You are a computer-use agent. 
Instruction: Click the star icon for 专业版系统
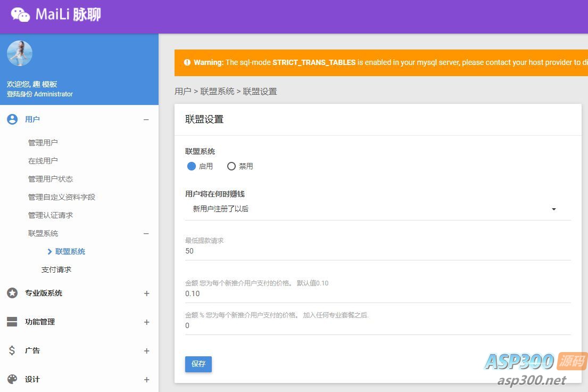12,293
